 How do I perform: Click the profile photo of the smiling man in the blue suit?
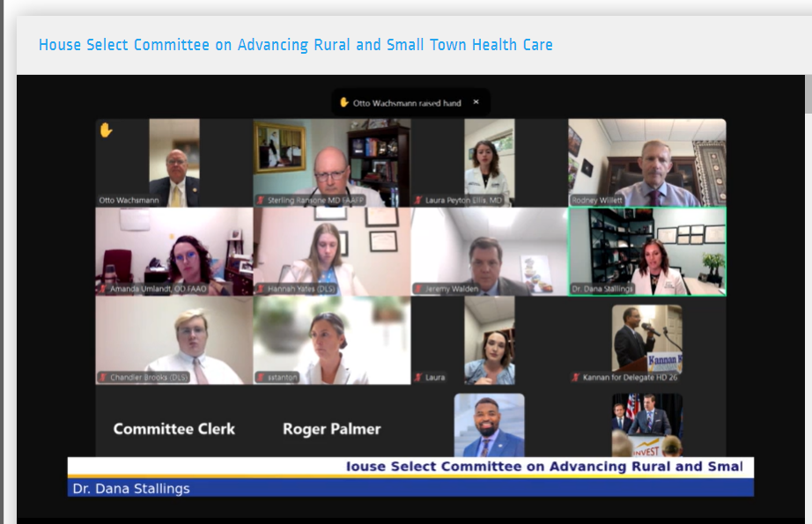point(490,425)
